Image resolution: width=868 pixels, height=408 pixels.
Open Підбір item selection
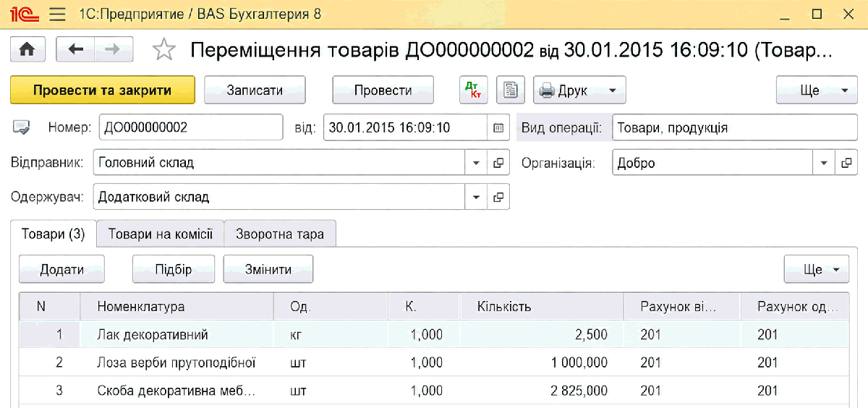click(x=174, y=269)
